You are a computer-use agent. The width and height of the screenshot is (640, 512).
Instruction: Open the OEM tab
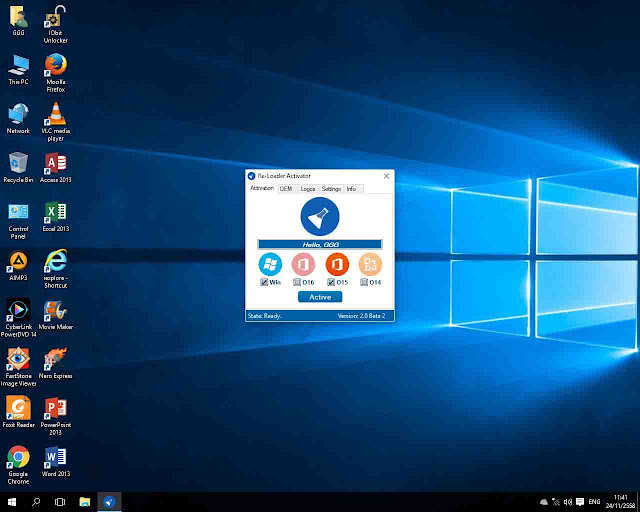286,189
